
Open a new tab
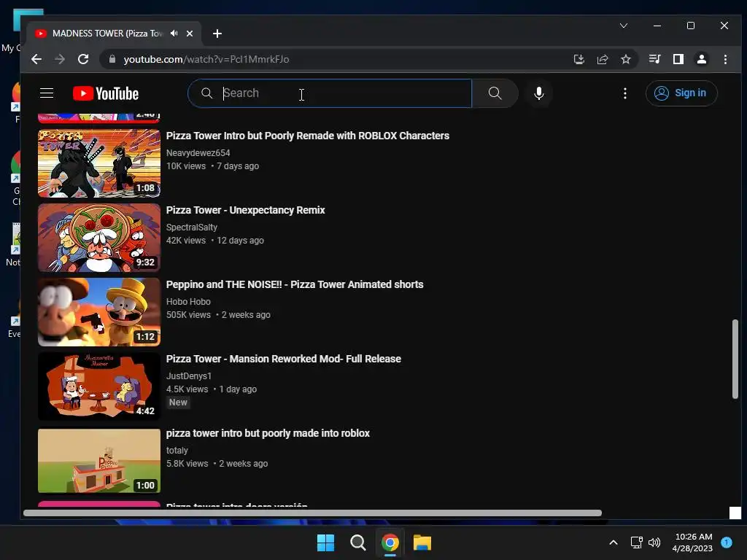tap(217, 34)
